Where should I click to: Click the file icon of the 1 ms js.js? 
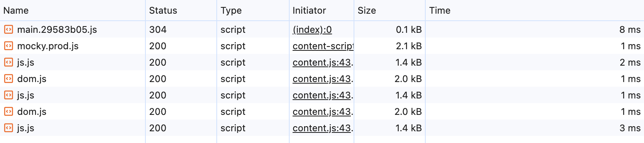9,95
